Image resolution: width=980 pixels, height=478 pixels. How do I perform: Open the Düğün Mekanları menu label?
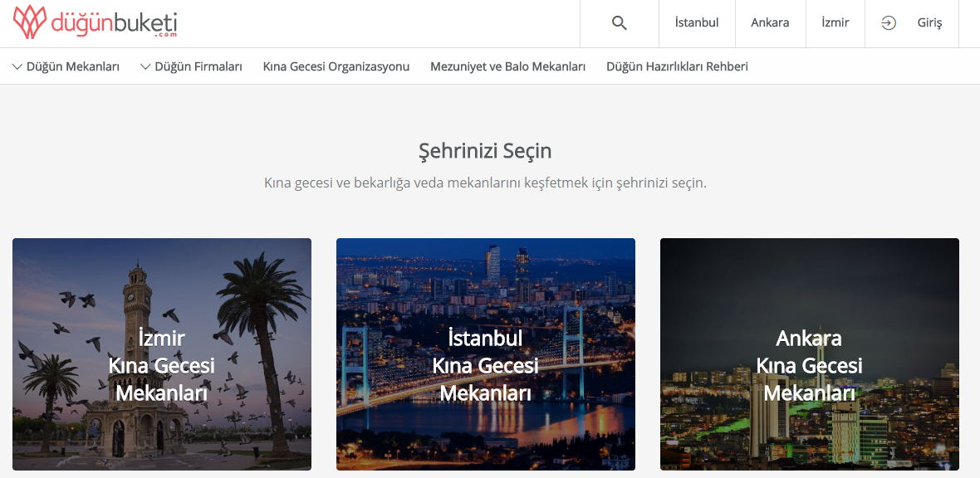pyautogui.click(x=73, y=67)
